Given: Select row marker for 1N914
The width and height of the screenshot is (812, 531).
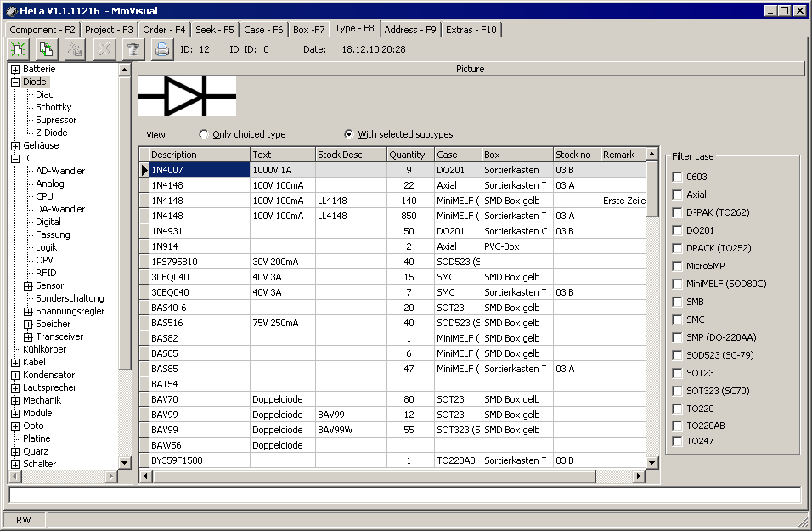Looking at the screenshot, I should tap(144, 246).
